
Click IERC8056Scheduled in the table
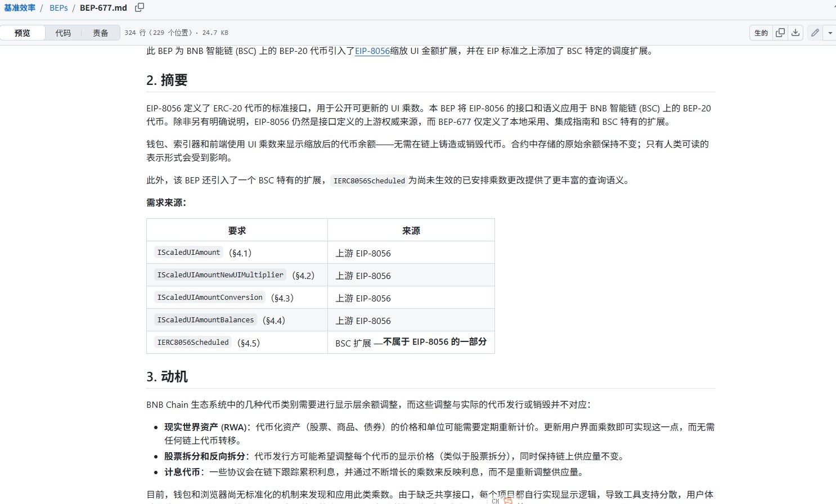193,343
